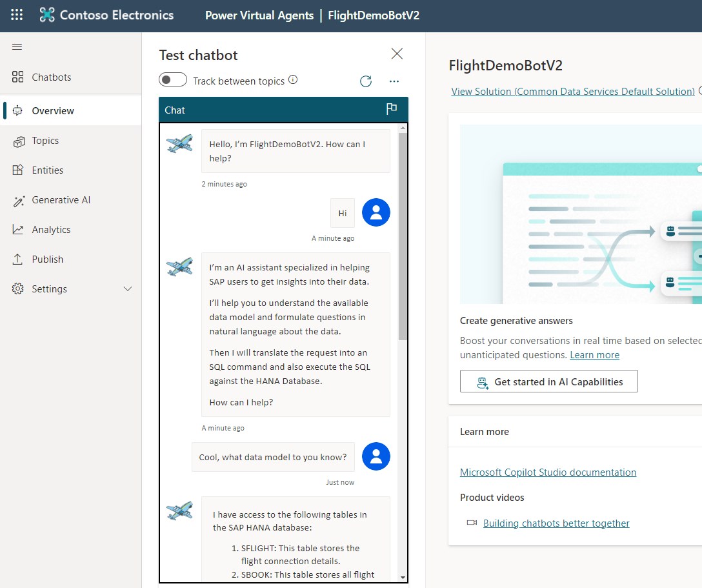Click the chat scrollbar up arrow
The height and width of the screenshot is (588, 702).
403,128
